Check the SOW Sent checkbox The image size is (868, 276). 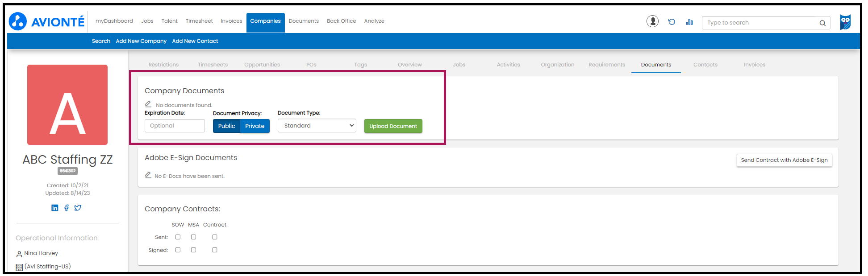[178, 237]
